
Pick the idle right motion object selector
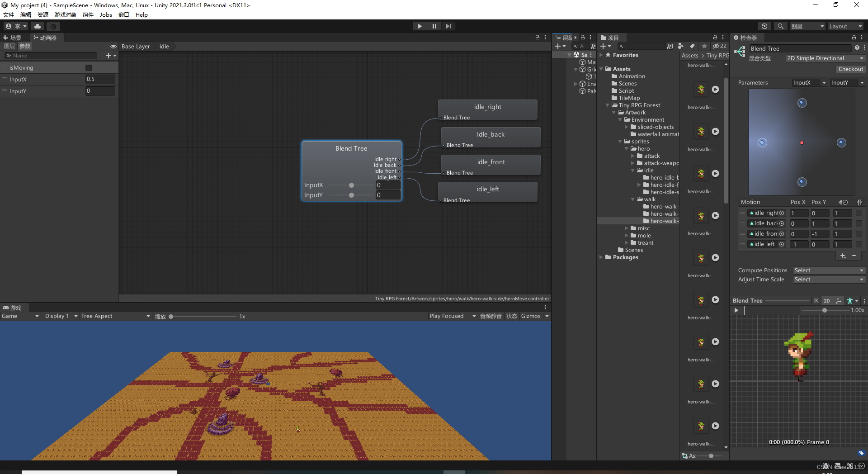[x=782, y=213]
